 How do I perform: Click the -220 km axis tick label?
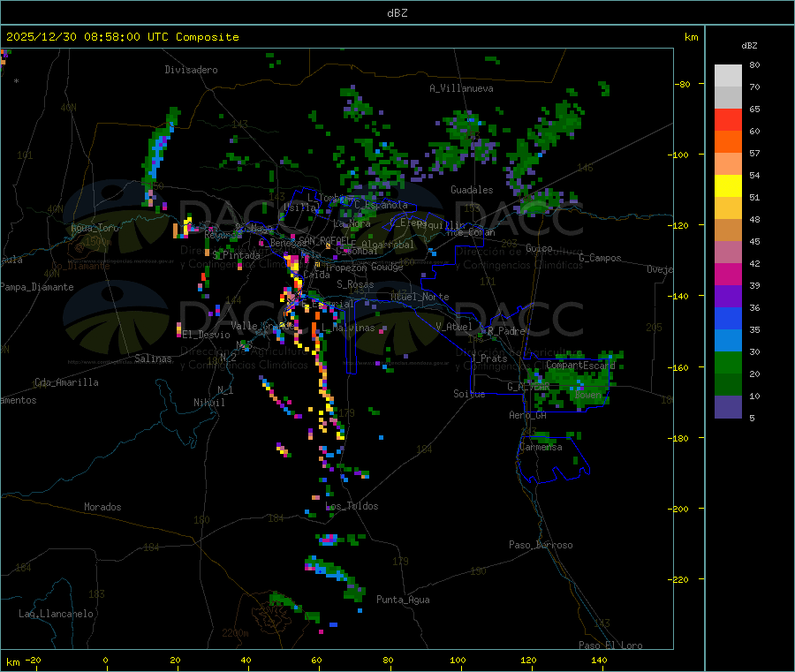678,580
